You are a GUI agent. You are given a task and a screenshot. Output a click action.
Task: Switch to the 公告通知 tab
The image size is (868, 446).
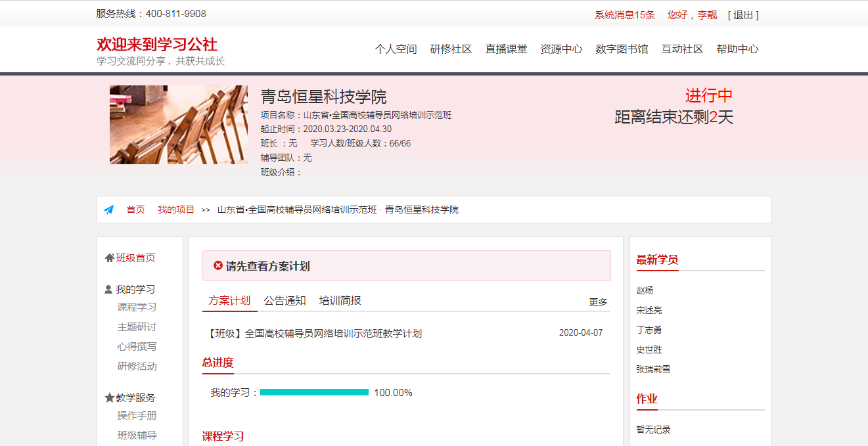coord(285,300)
